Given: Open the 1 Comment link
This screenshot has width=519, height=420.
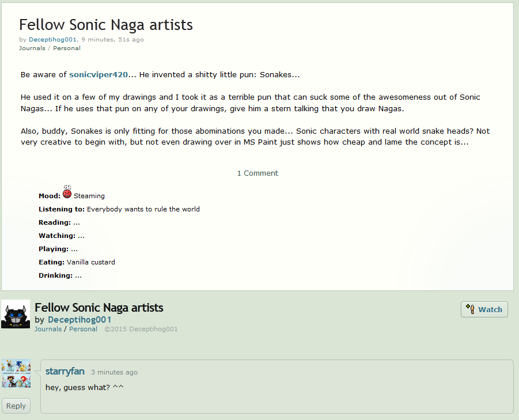Looking at the screenshot, I should [257, 173].
